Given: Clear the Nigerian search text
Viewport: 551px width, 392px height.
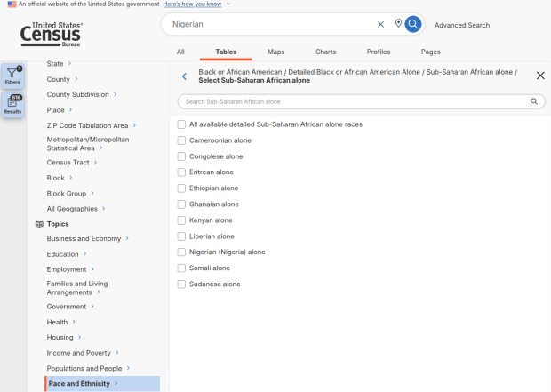Looking at the screenshot, I should tap(380, 24).
